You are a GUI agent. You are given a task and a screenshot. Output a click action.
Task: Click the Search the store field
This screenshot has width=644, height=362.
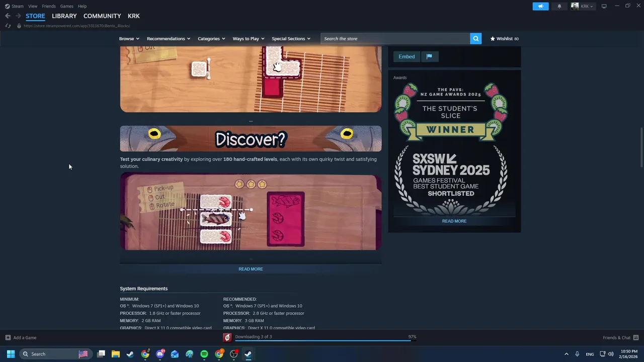(395, 39)
